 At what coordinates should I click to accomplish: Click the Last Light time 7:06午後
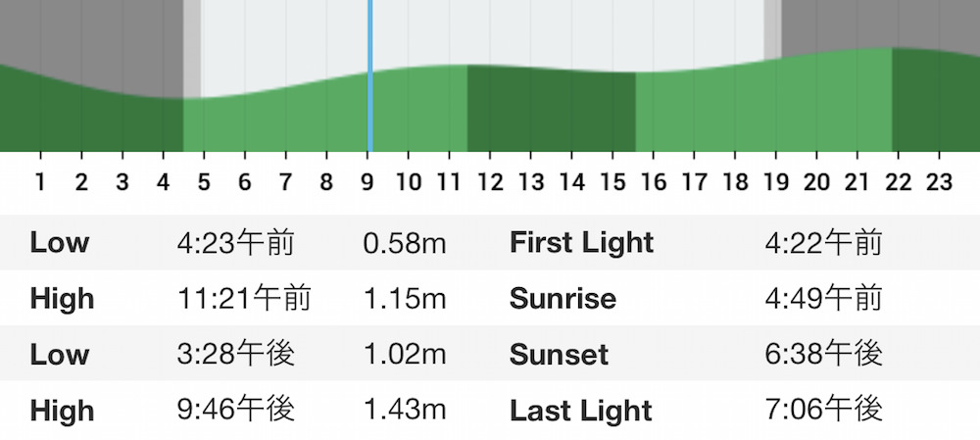tap(823, 411)
